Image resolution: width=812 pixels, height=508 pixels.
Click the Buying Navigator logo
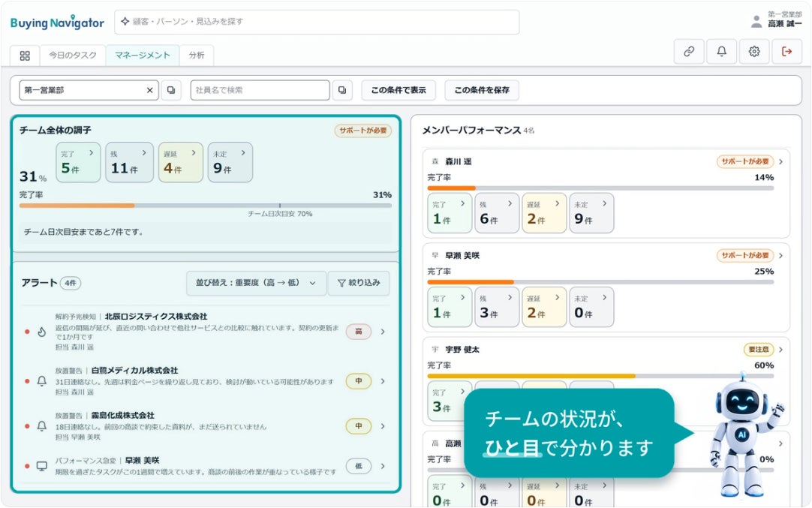(57, 23)
